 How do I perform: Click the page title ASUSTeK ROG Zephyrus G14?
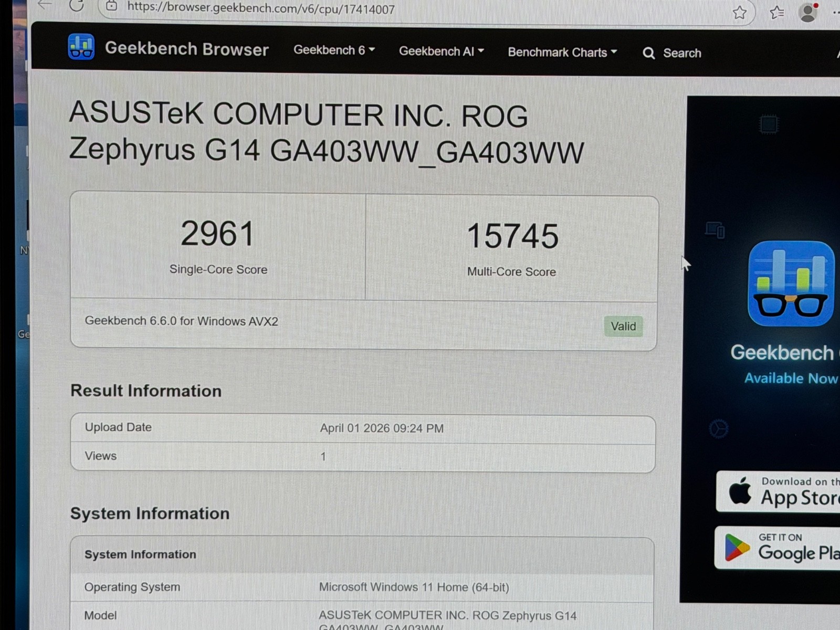click(x=325, y=133)
